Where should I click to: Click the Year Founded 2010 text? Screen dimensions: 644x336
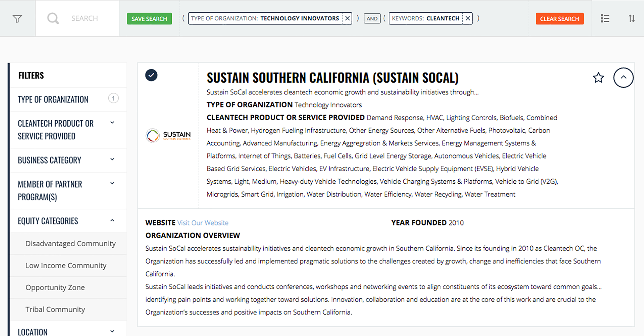tap(427, 223)
